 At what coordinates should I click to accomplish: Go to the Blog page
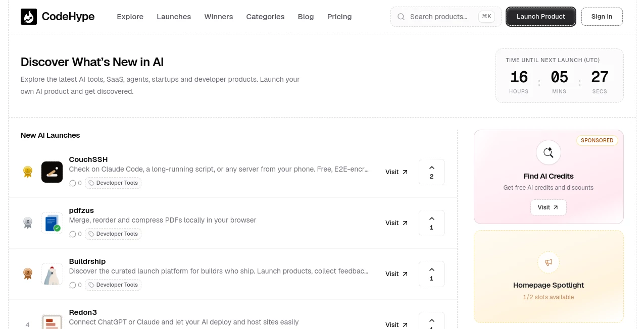(x=306, y=17)
